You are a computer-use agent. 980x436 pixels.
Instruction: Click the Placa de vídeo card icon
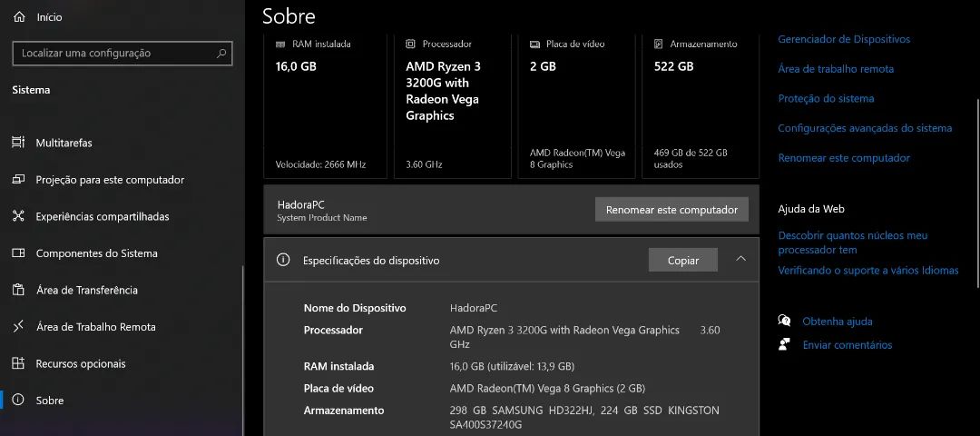[x=534, y=44]
